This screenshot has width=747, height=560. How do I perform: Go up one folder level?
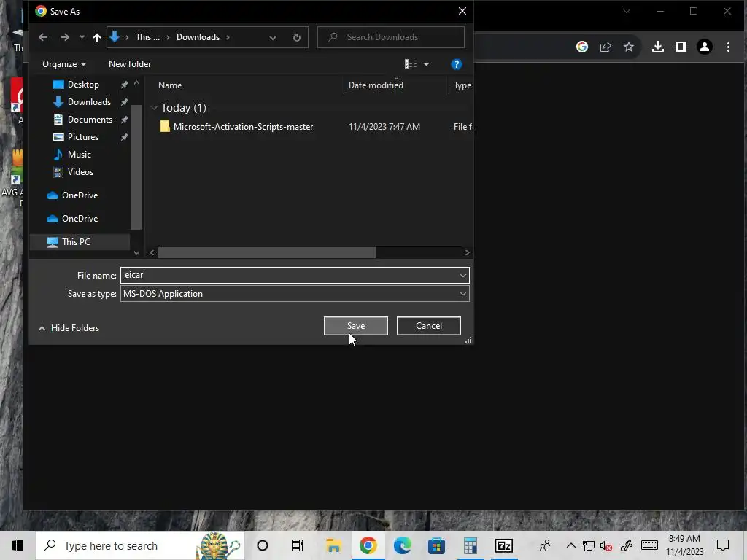click(x=97, y=37)
